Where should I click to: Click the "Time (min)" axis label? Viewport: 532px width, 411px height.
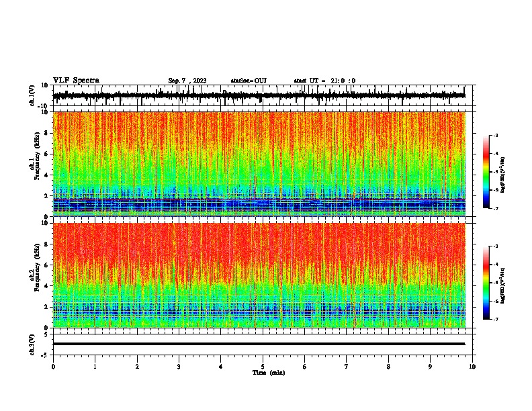[269, 373]
